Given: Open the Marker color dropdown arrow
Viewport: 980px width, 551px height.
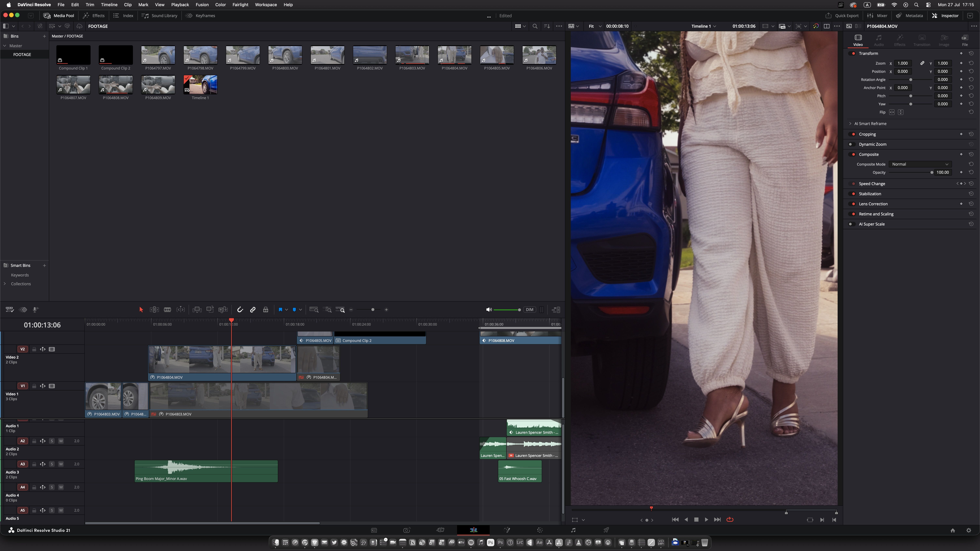Looking at the screenshot, I should click(x=301, y=310).
